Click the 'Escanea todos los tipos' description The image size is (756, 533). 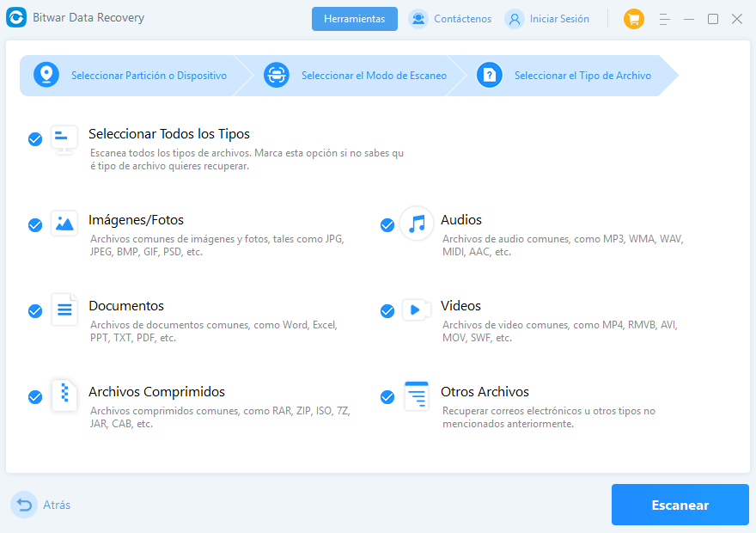click(x=247, y=159)
